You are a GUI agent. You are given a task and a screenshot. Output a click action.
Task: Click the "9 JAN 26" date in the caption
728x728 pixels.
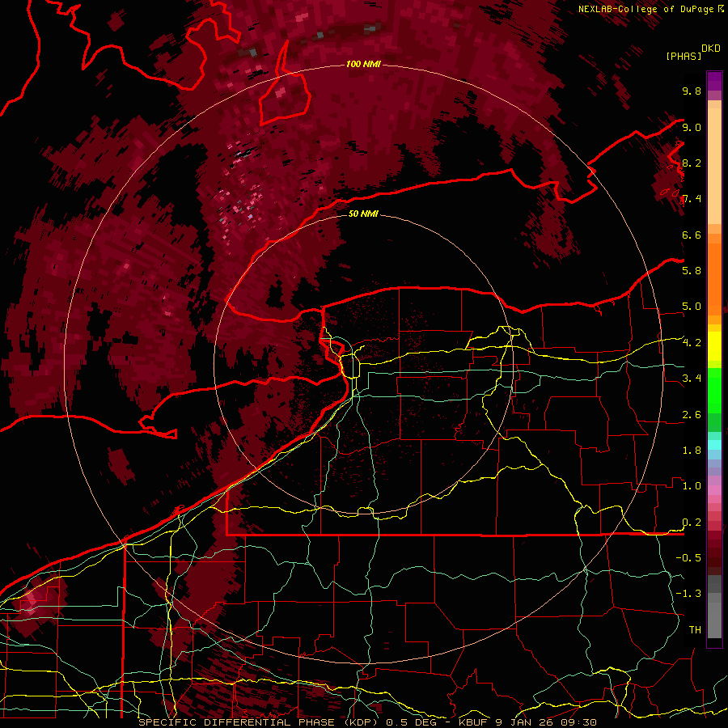coord(524,722)
